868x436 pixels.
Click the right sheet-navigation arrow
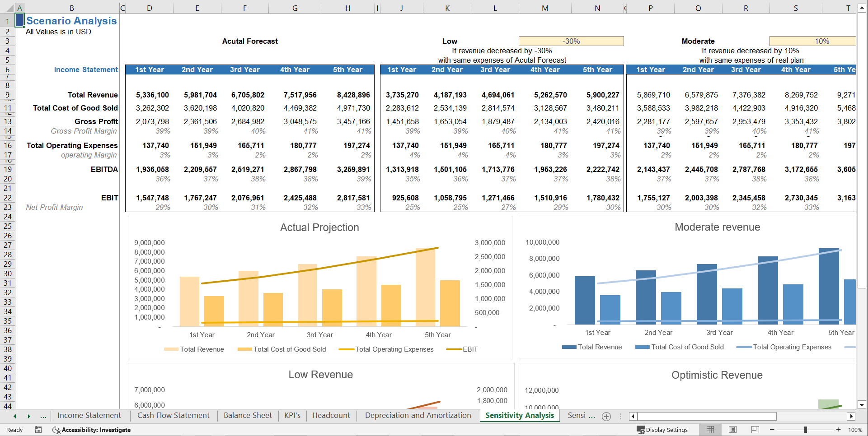pos(29,416)
